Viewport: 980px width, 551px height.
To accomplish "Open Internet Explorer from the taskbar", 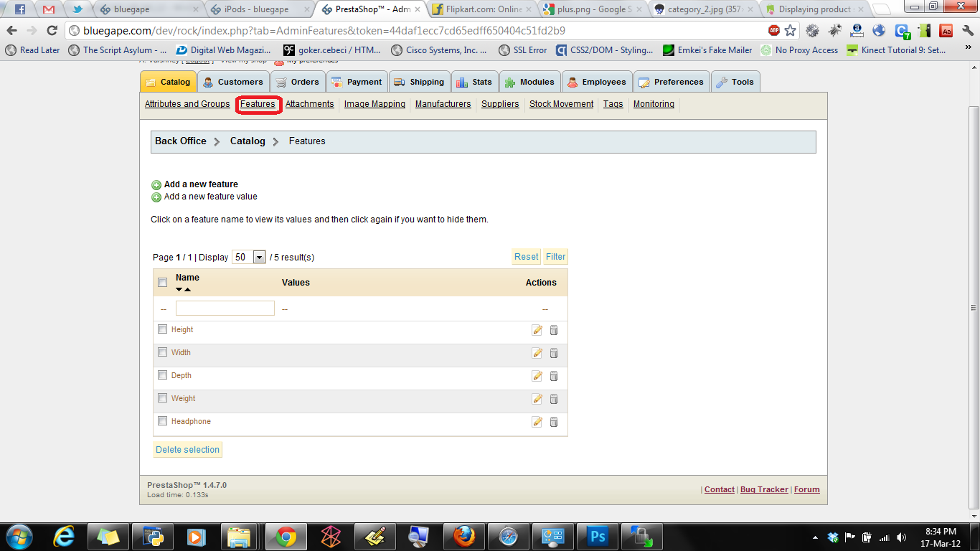I will (x=65, y=537).
